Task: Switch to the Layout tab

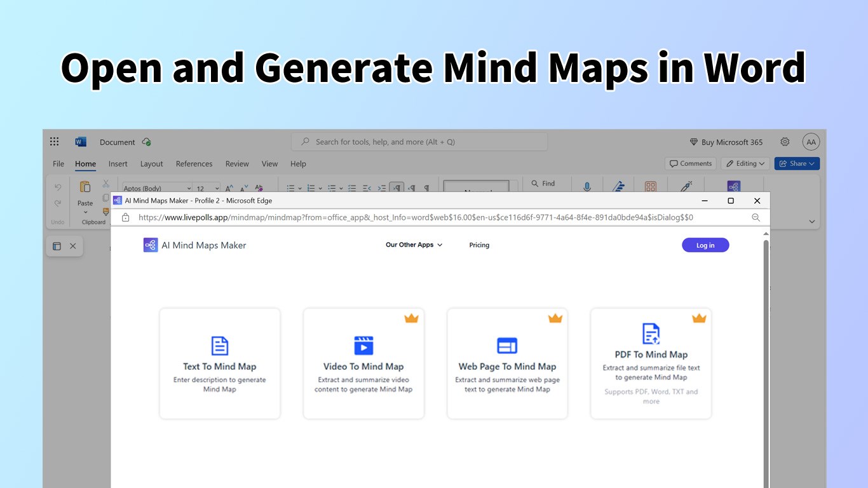Action: [x=151, y=163]
